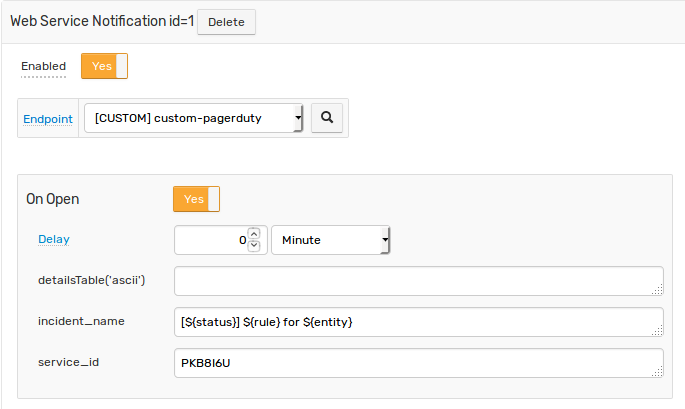Grab the incident_name field resize handle
The height and width of the screenshot is (409, 685).
(657, 330)
